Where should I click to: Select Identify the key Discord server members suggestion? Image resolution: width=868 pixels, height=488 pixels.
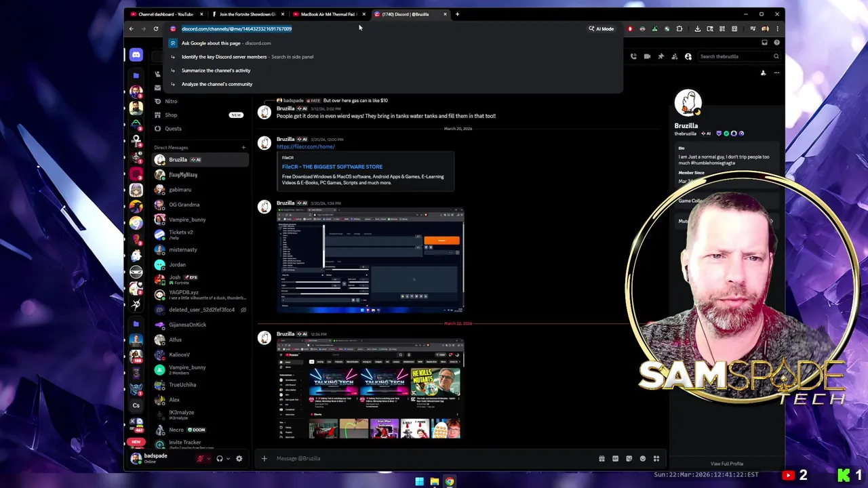393,57
